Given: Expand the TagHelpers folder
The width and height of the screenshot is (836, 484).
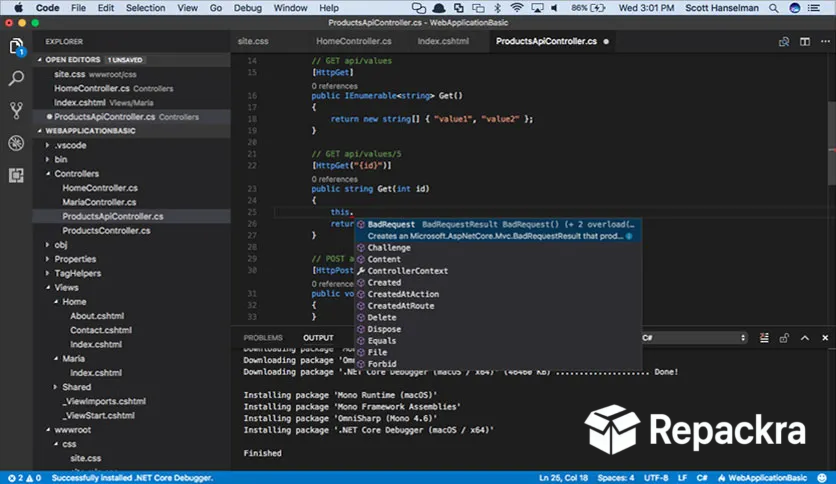Looking at the screenshot, I should (x=48, y=273).
